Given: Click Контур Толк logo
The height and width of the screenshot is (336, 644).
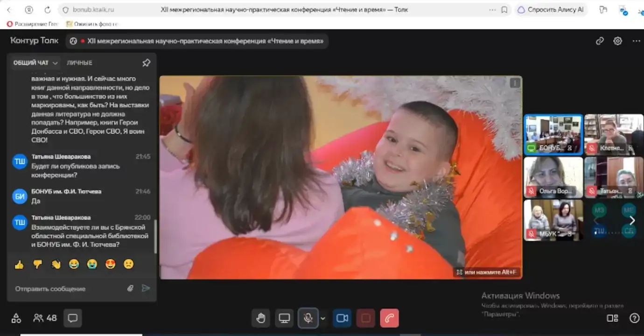Looking at the screenshot, I should pyautogui.click(x=35, y=41).
